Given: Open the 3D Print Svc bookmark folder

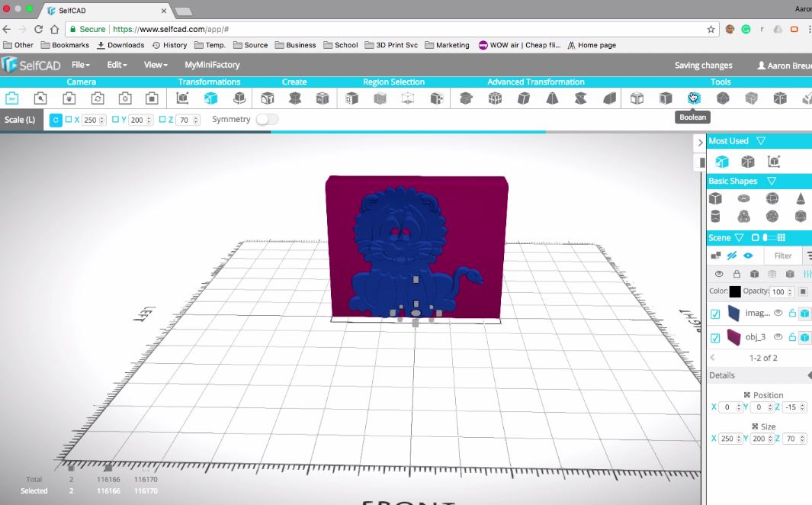Looking at the screenshot, I should 391,45.
